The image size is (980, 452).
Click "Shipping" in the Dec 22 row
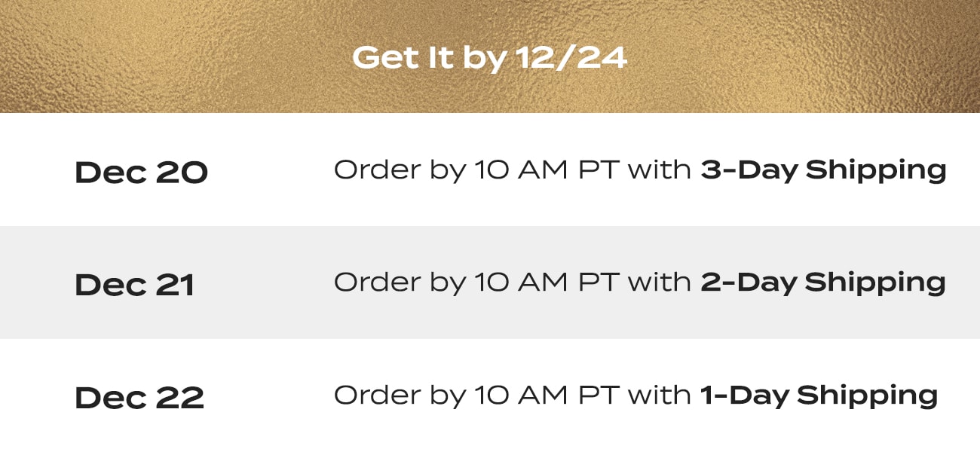click(x=867, y=395)
